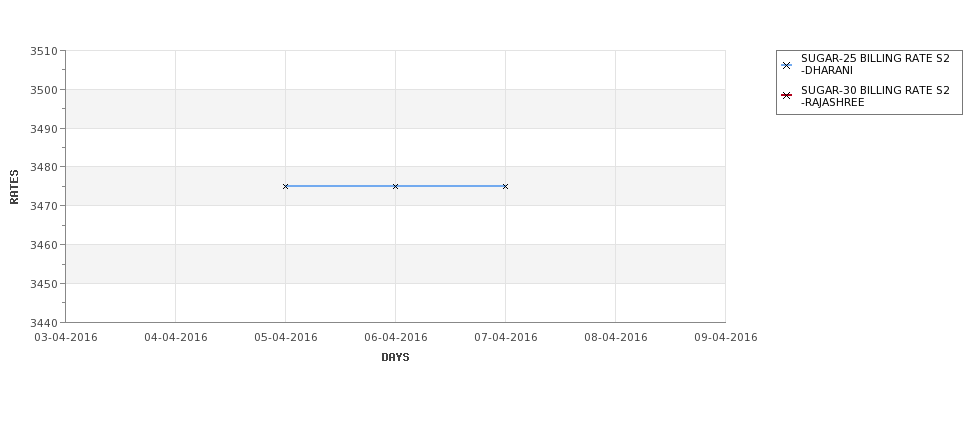Click the DAYS axis title
Viewport: 975px width, 429px height.
(395, 358)
